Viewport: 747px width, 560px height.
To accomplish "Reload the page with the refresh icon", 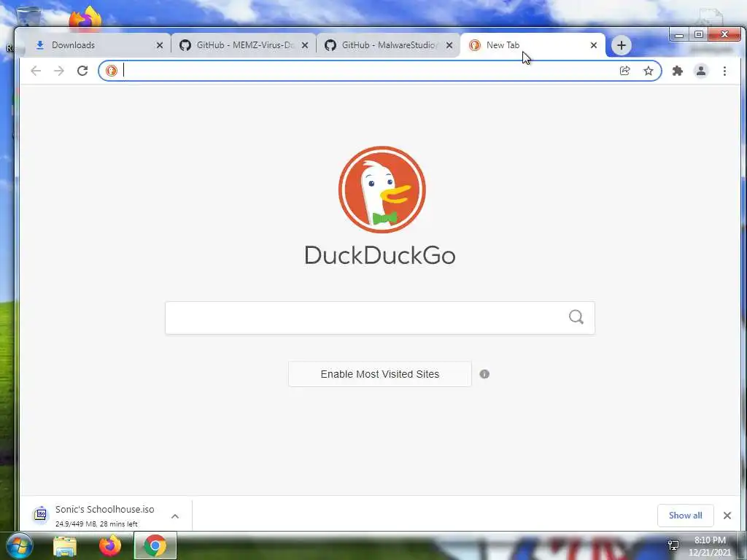I will (82, 71).
